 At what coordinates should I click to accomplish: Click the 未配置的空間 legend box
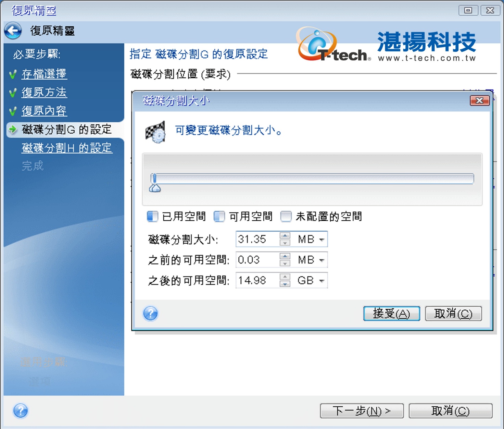pyautogui.click(x=286, y=217)
